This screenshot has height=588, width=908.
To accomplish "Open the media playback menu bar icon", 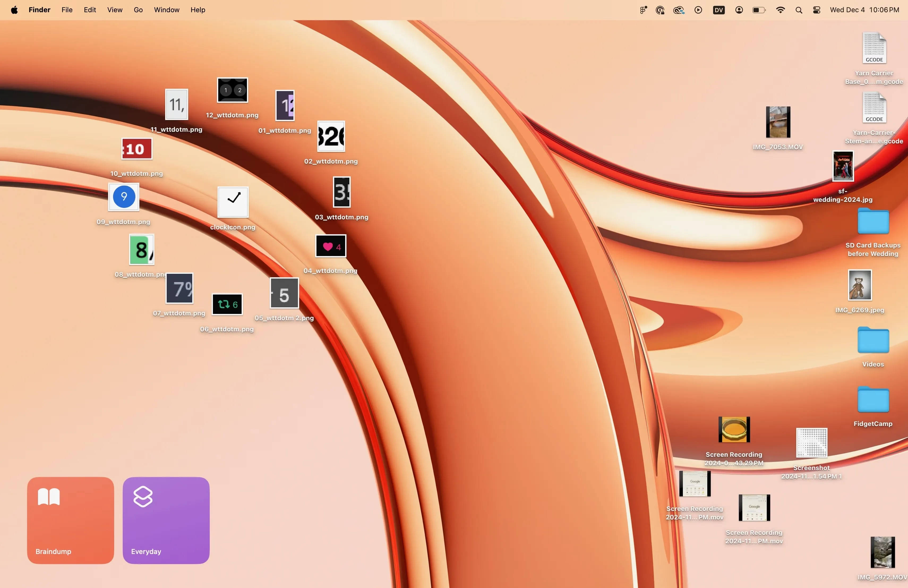I will coord(698,10).
